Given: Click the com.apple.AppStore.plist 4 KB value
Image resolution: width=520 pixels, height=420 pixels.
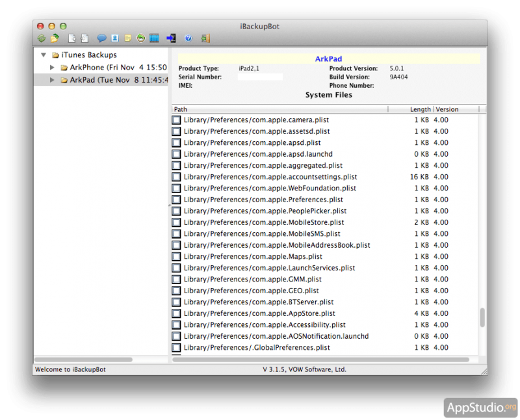Looking at the screenshot, I should tap(421, 313).
